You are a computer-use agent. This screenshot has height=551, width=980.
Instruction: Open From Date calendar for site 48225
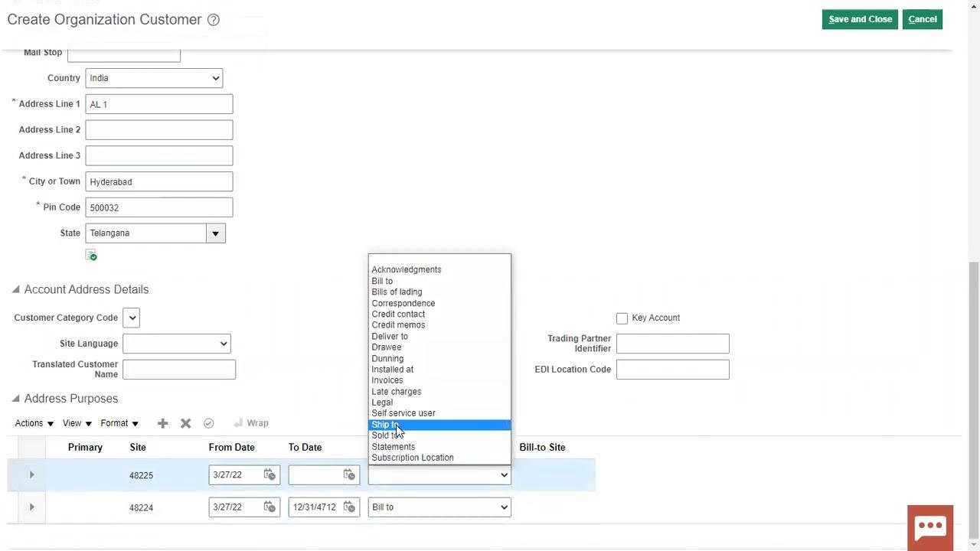point(269,474)
